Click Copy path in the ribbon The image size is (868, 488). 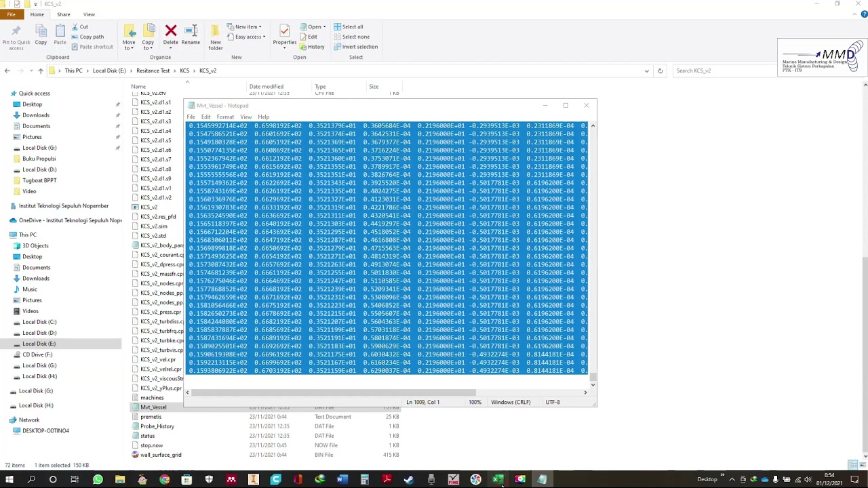87,37
